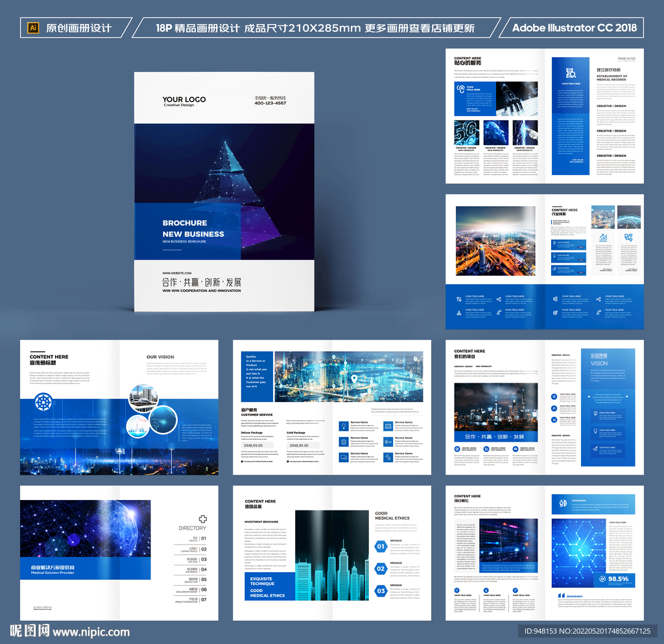Open the aerial night city highway photo
Screen dimensions: 664x644
click(495, 241)
